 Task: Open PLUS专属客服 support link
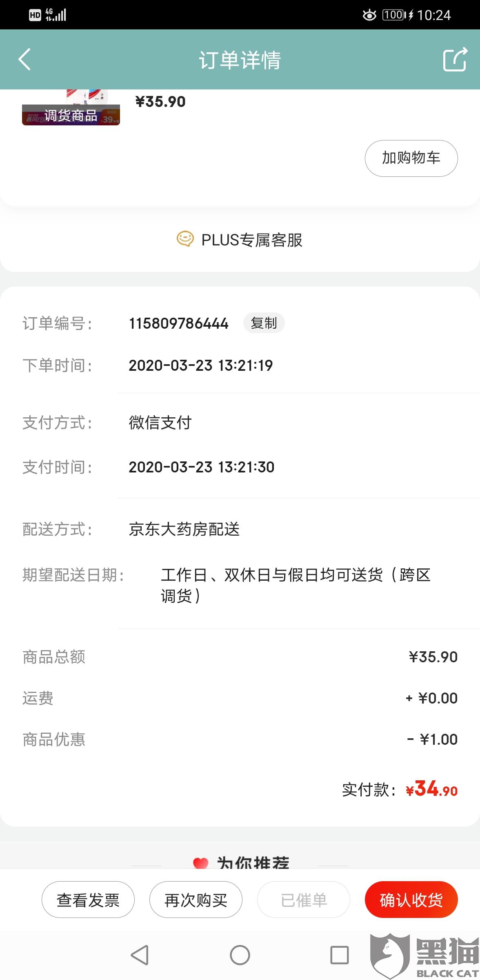click(x=251, y=240)
